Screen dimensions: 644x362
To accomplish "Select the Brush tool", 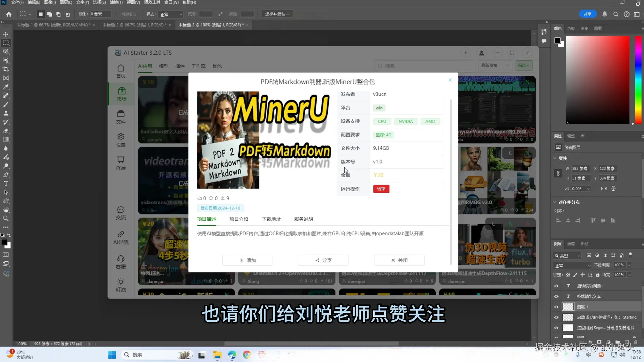I will (x=6, y=105).
